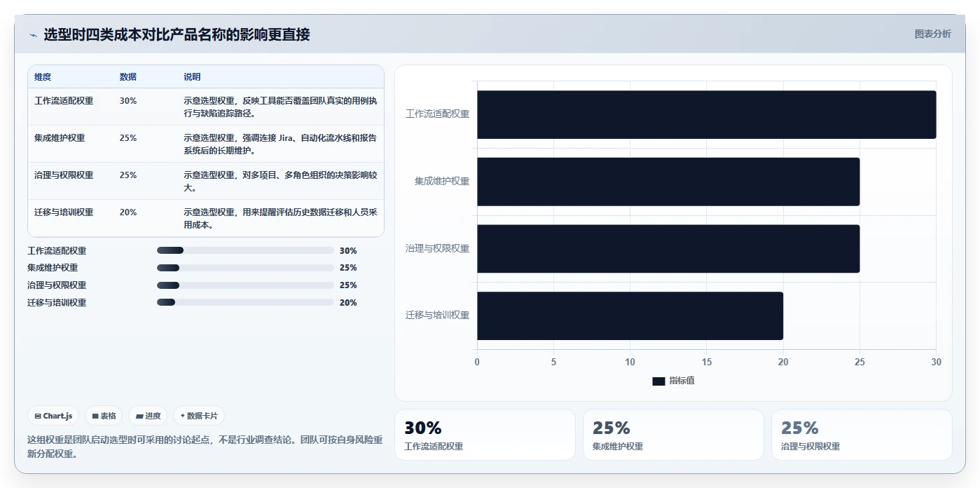Click the 工作流适配权重 table cell
The height and width of the screenshot is (488, 980).
click(x=64, y=100)
